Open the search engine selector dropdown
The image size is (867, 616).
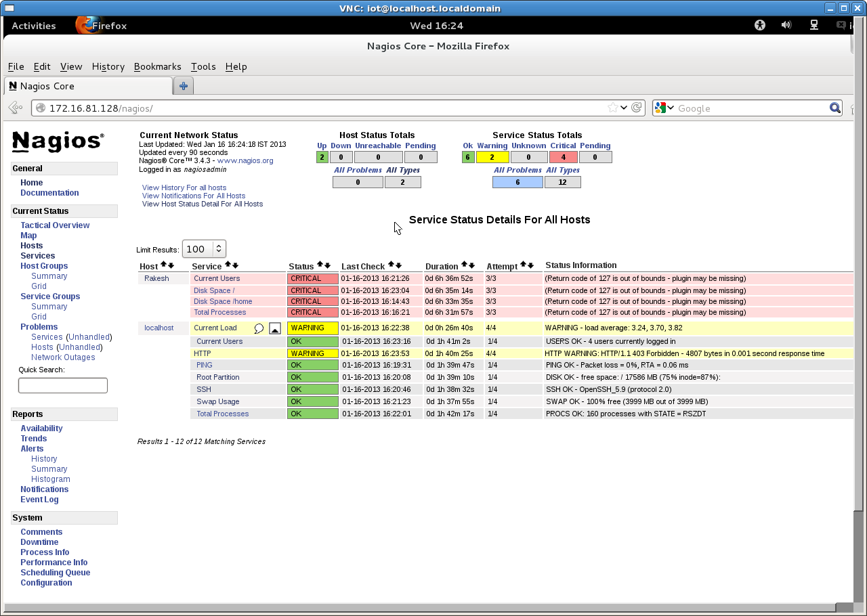(x=664, y=108)
